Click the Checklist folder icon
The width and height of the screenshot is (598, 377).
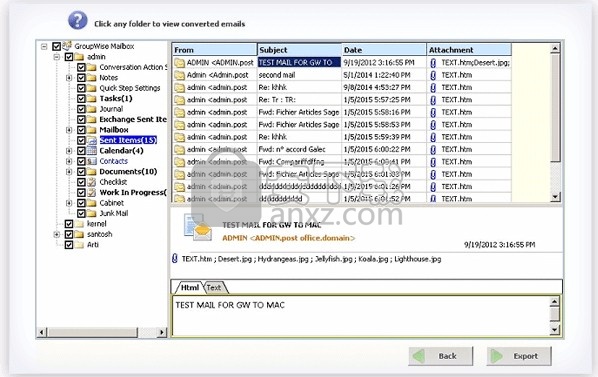click(92, 182)
